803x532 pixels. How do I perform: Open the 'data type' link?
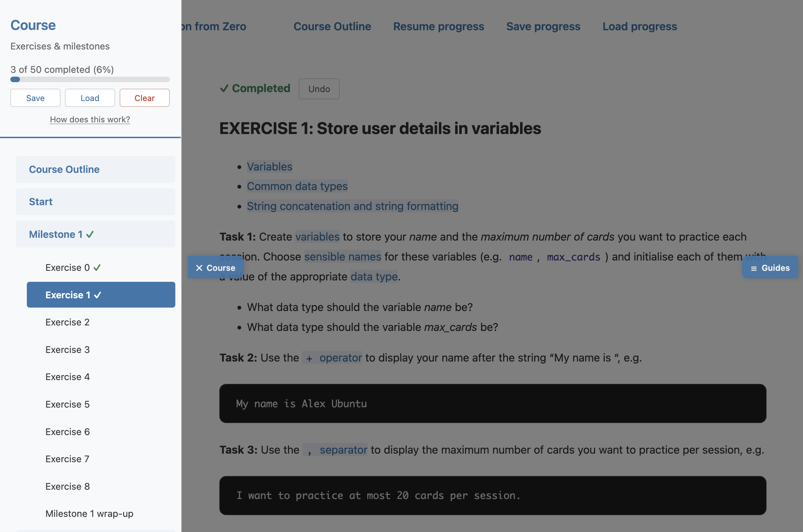[374, 277]
